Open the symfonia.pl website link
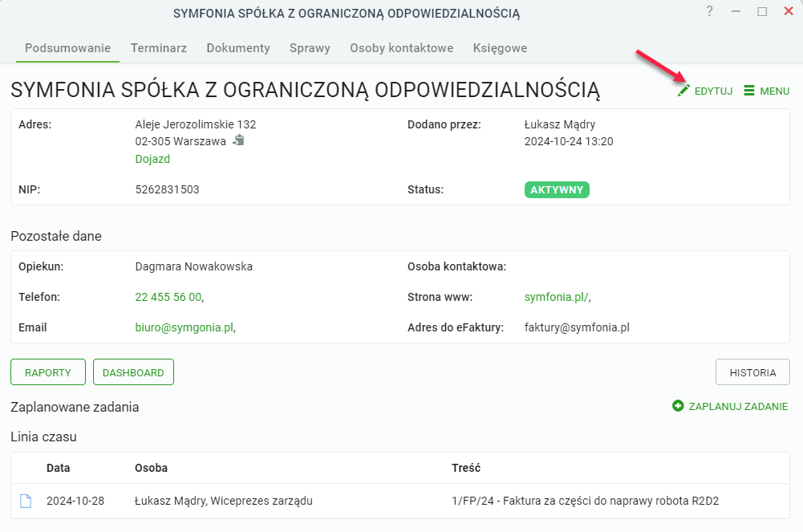The image size is (803, 532). click(557, 297)
